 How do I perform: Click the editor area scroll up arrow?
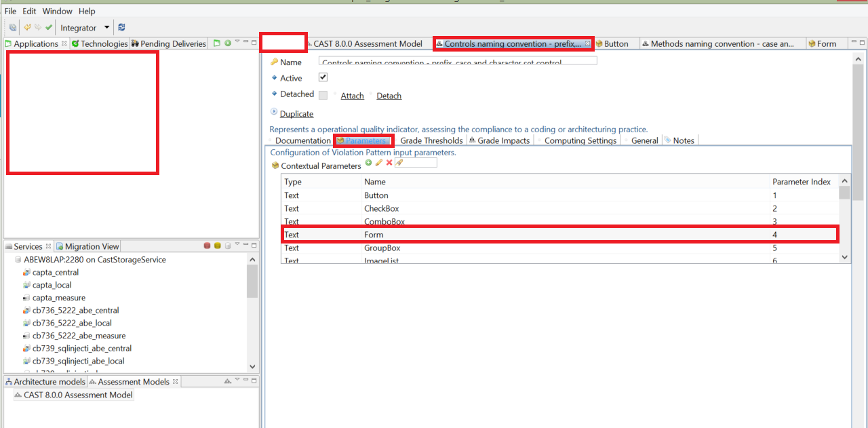[x=859, y=59]
